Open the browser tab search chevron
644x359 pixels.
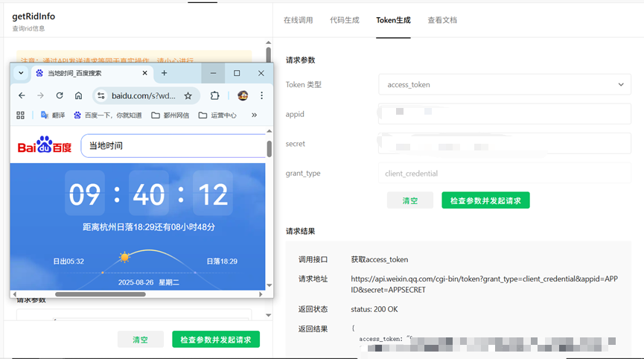(x=21, y=73)
